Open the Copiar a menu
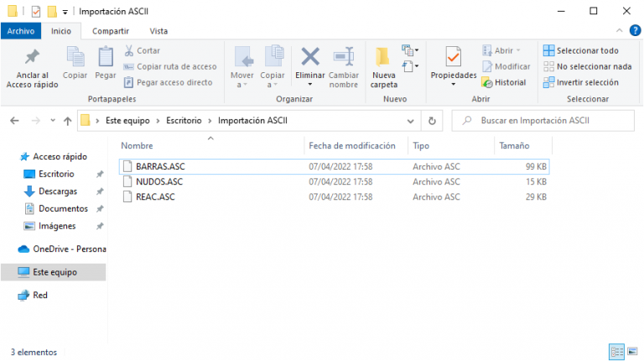The image size is (644, 361). (x=273, y=67)
